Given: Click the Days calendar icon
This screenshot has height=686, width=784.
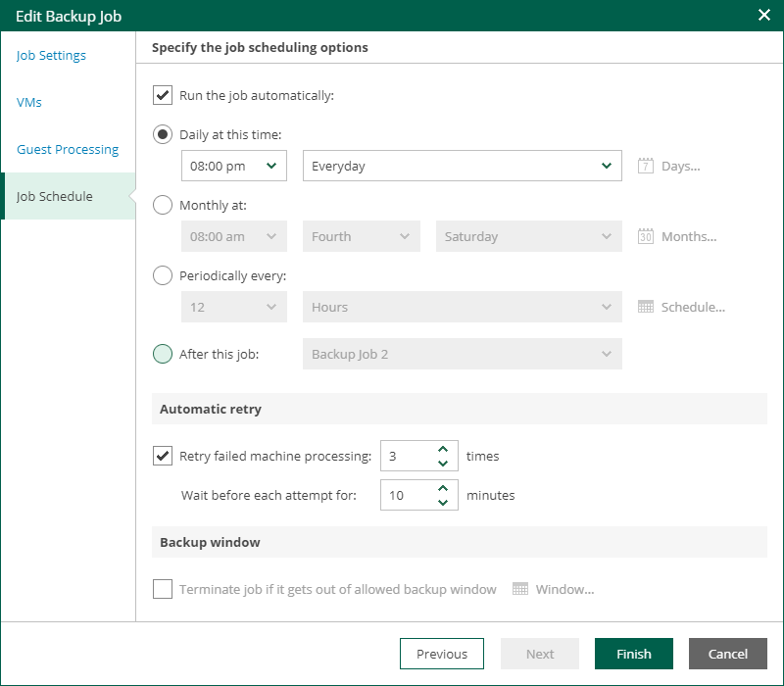Looking at the screenshot, I should pos(645,166).
